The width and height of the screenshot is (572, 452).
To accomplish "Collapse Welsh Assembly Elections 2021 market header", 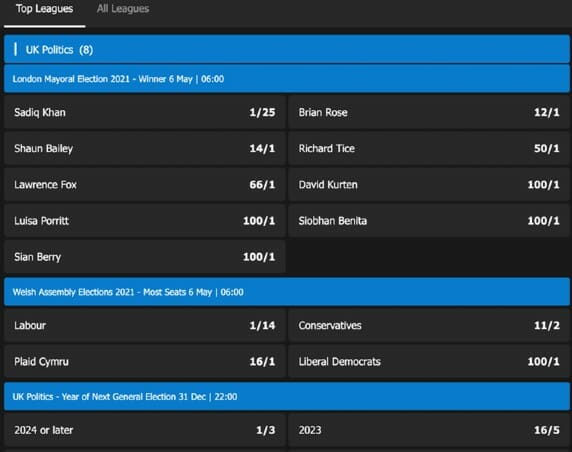I will click(x=287, y=292).
